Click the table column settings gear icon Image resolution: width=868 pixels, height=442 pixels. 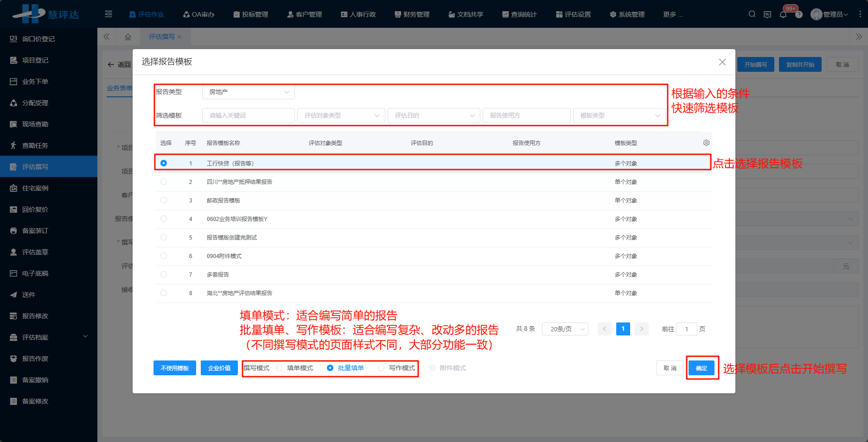point(706,143)
